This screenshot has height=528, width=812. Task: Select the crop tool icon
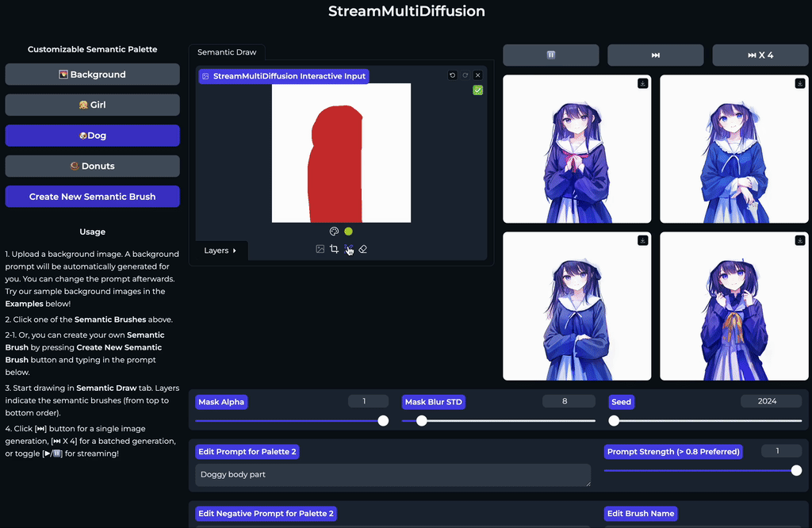[x=334, y=250]
